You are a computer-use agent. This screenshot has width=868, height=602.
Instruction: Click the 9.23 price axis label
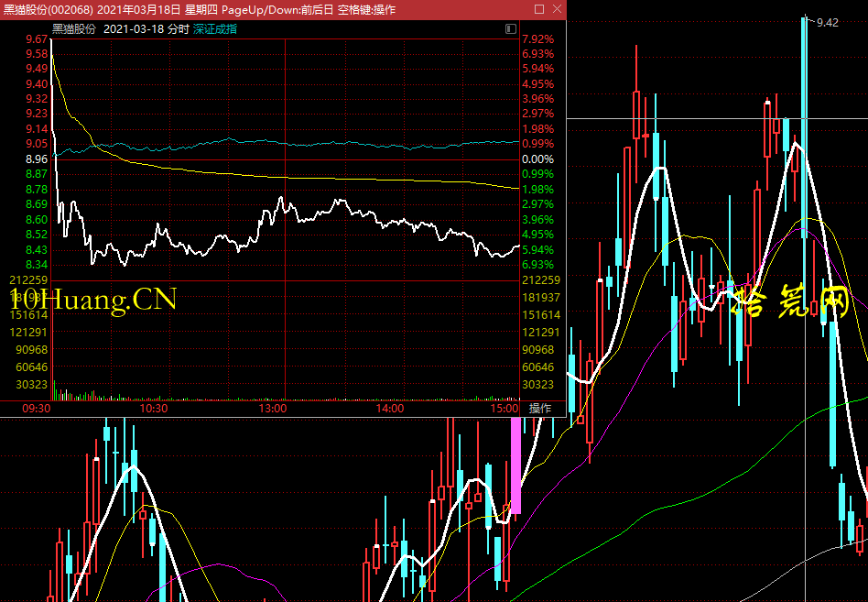37,114
